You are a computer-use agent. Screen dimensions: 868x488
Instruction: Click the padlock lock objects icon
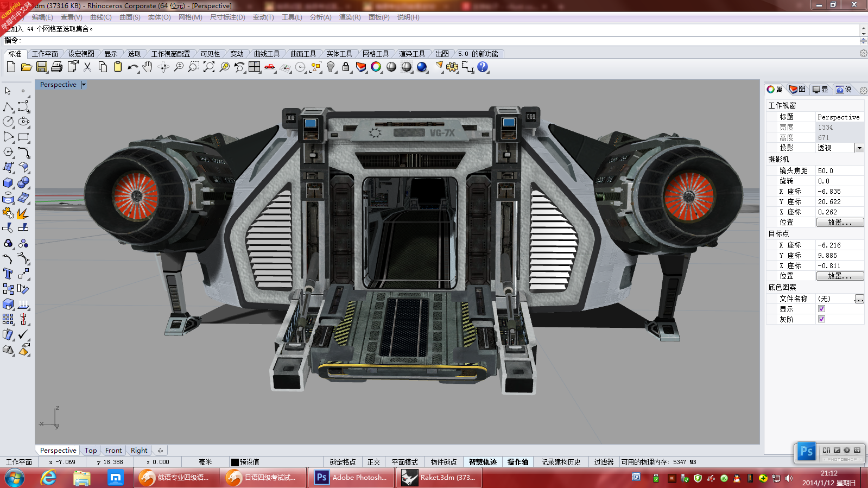point(346,67)
